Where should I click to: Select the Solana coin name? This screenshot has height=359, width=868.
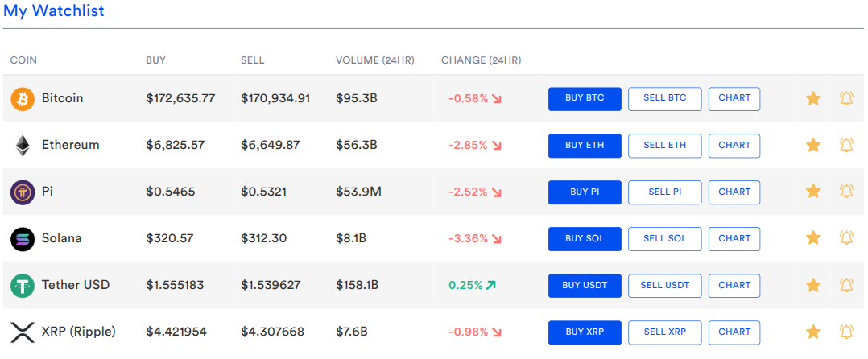tap(62, 238)
